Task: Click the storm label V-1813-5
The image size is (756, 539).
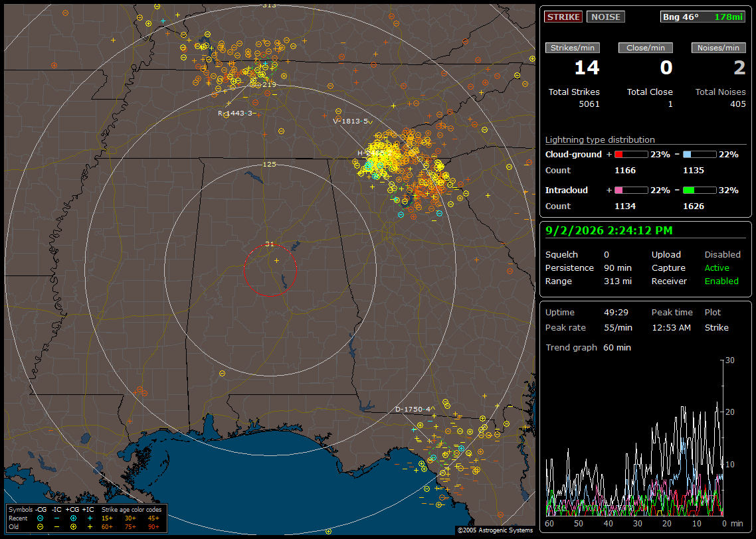Action: (x=351, y=121)
